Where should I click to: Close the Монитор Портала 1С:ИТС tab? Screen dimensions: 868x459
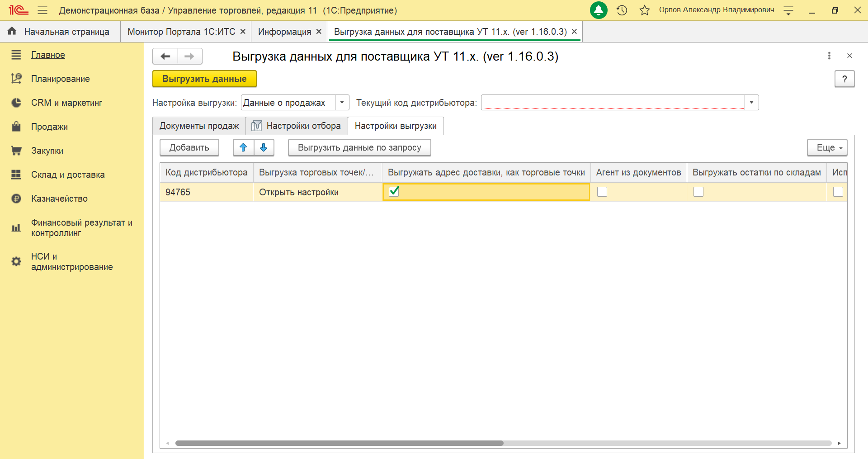tap(243, 32)
